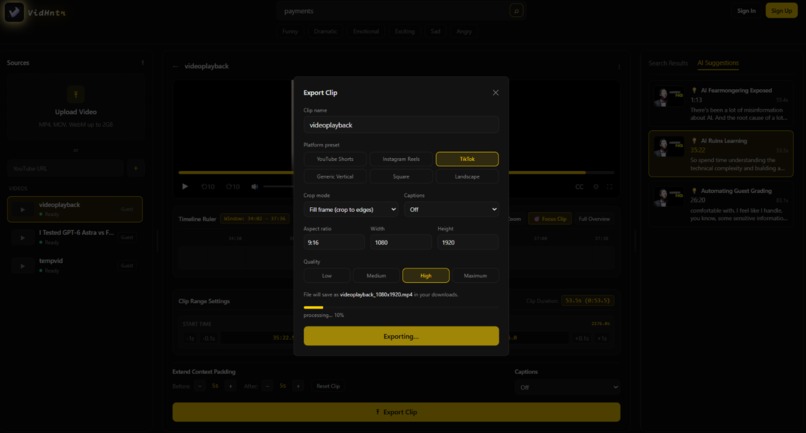The width and height of the screenshot is (806, 433).
Task: Click the VidHnts logo icon
Action: click(14, 12)
